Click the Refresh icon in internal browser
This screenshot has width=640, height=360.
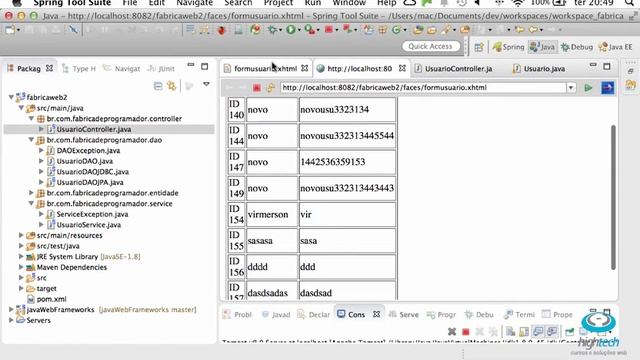(x=270, y=88)
